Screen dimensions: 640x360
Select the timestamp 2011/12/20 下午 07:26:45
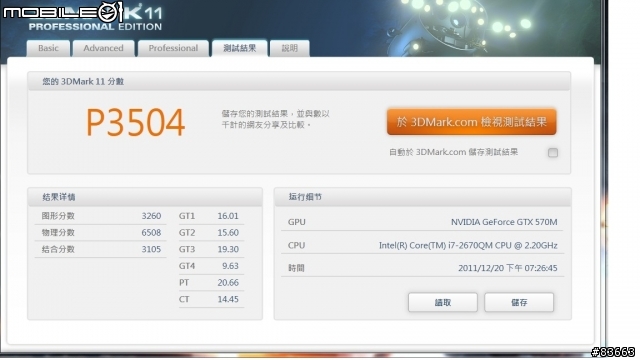tap(508, 268)
